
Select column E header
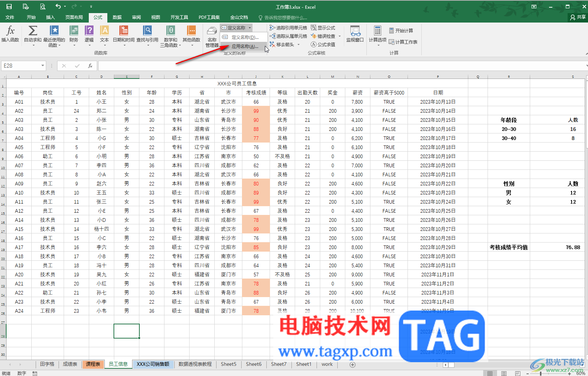(127, 77)
